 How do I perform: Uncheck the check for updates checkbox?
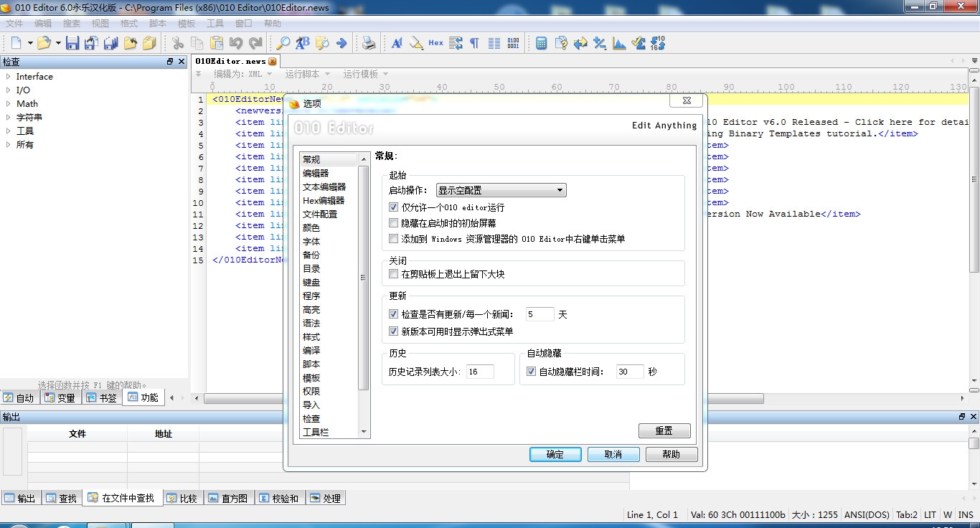point(393,314)
